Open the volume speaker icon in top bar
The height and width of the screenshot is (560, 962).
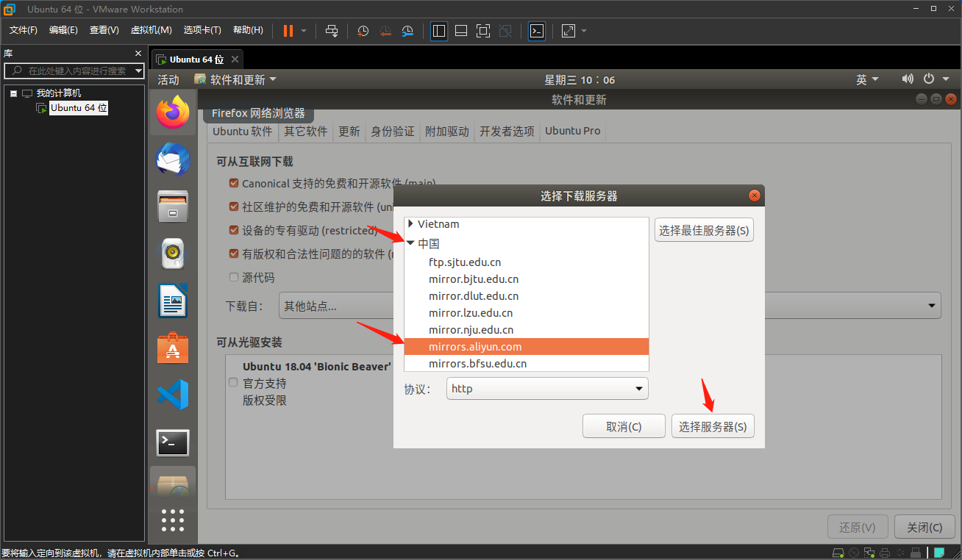pyautogui.click(x=908, y=79)
